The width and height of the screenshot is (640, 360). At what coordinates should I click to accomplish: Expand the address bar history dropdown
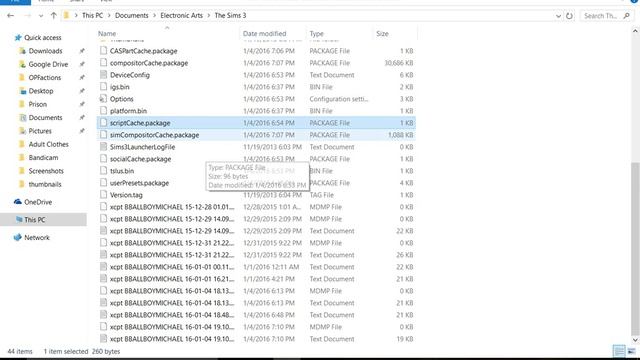pos(558,16)
